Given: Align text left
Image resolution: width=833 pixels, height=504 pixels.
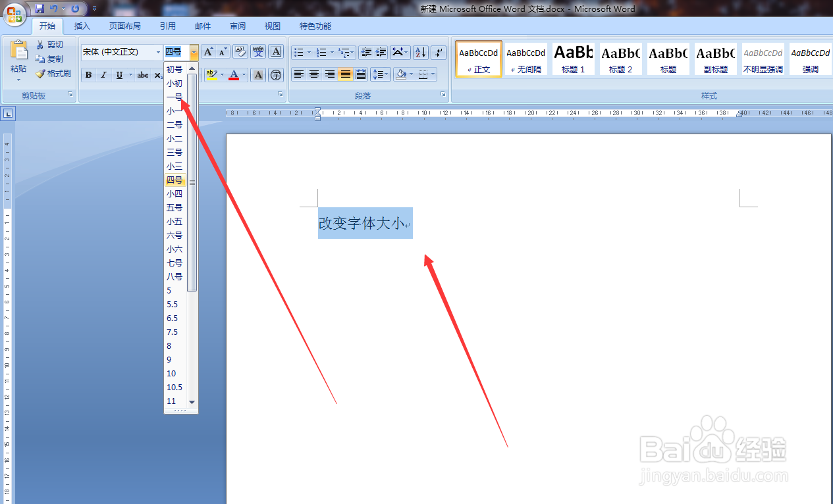Looking at the screenshot, I should [299, 74].
